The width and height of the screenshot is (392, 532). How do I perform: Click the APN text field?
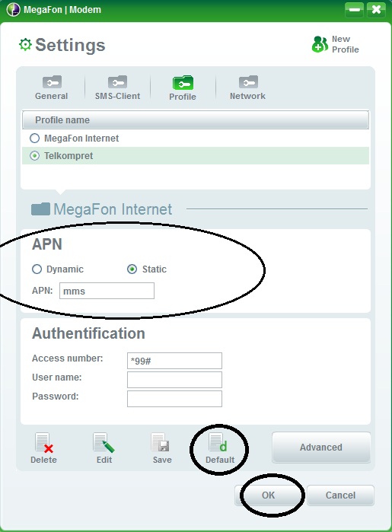pyautogui.click(x=107, y=291)
